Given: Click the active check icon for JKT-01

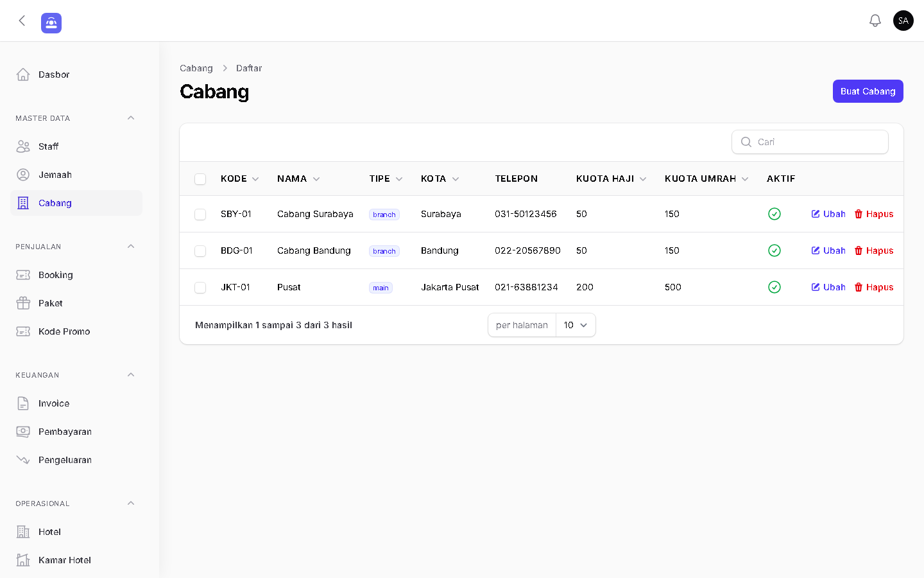Looking at the screenshot, I should click(774, 287).
